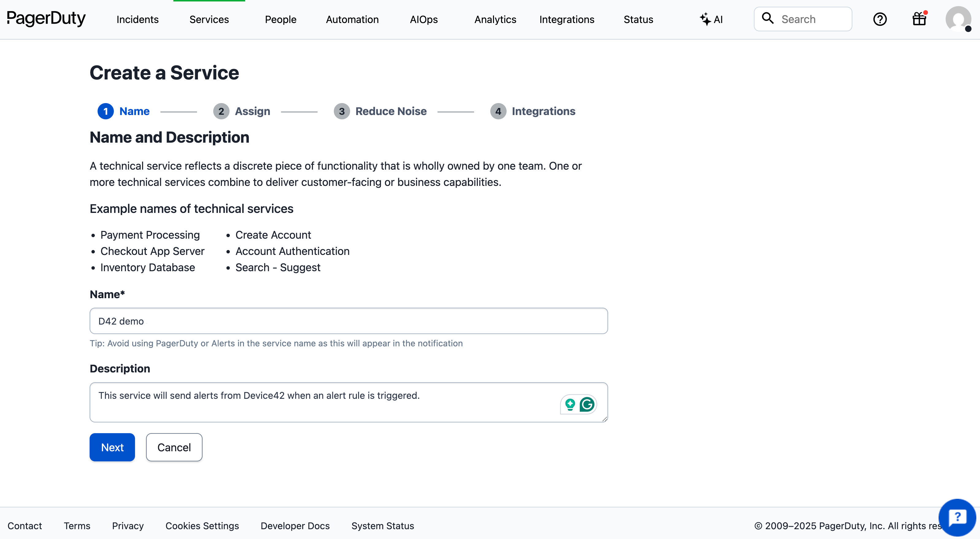Image resolution: width=980 pixels, height=539 pixels.
Task: Open the floating help chat widget
Action: (957, 517)
